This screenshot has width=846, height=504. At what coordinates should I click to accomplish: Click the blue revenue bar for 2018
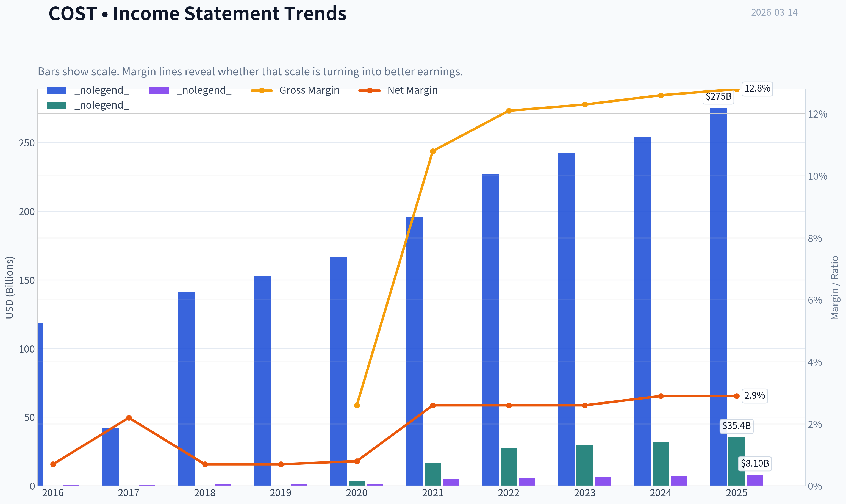(x=187, y=389)
